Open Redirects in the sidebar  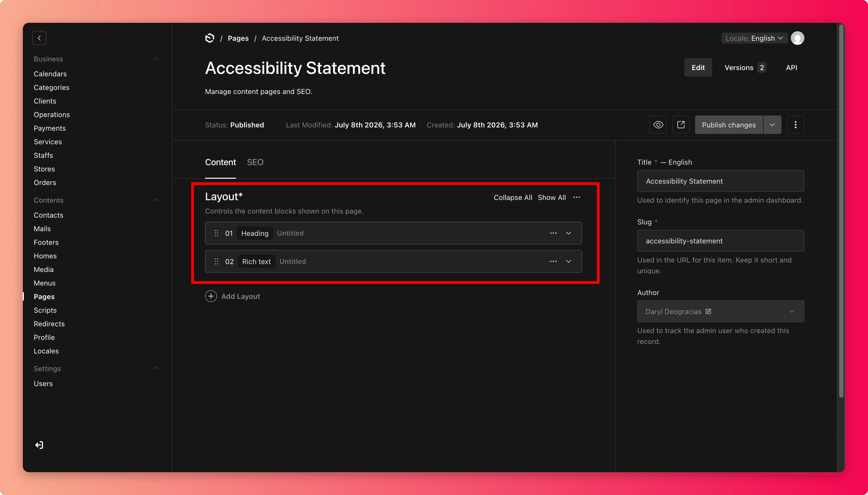(x=49, y=324)
